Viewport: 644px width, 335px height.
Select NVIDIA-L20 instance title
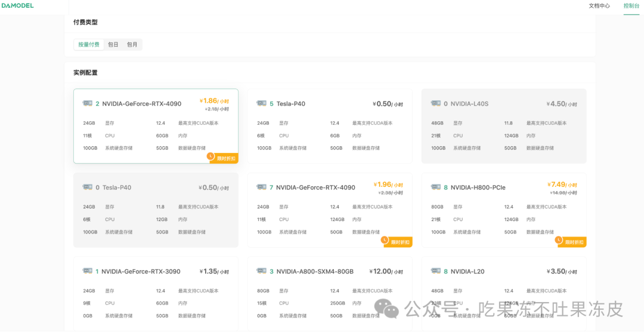coord(467,272)
